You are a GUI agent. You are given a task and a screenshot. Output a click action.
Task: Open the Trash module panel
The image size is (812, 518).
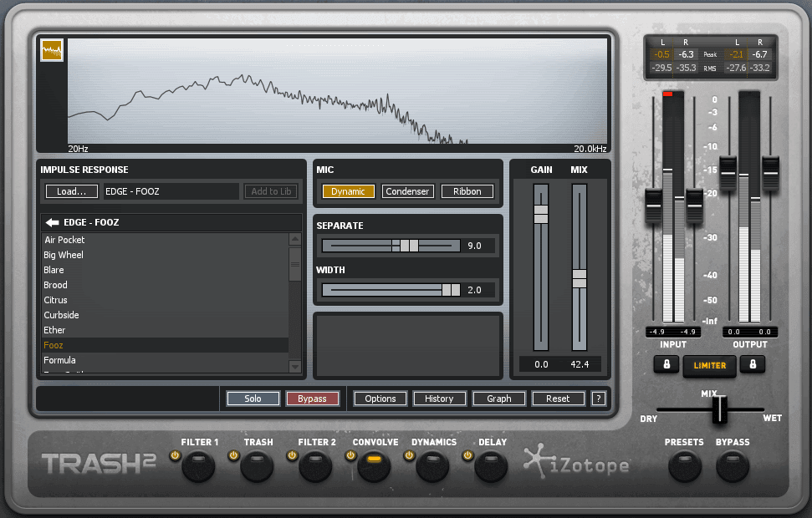(x=257, y=465)
